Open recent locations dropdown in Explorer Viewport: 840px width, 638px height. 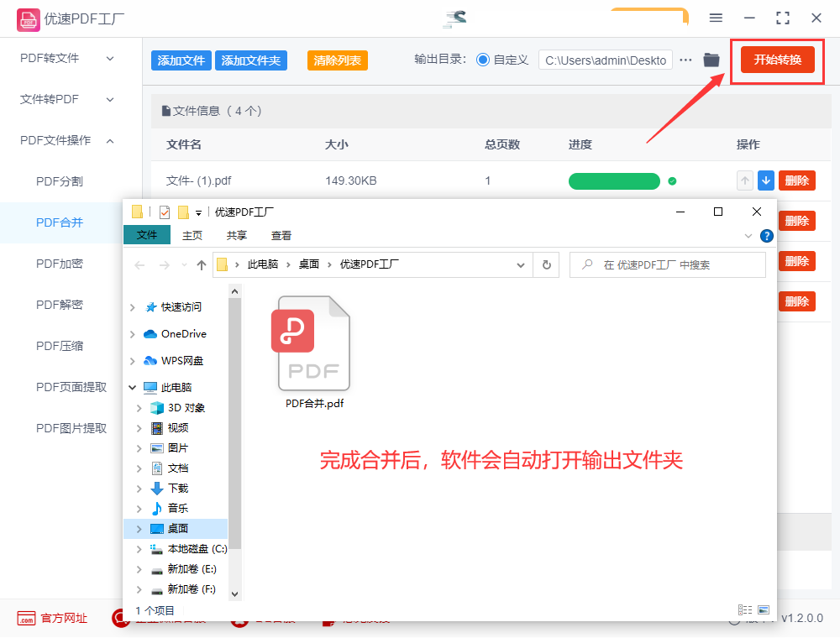[184, 265]
